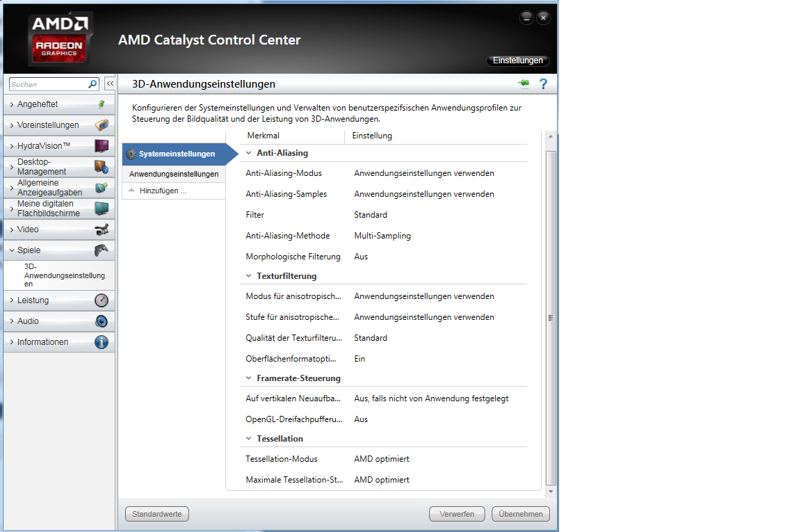This screenshot has height=532, width=801.
Task: Click the settings list scrollbar thumb
Action: tap(551, 317)
